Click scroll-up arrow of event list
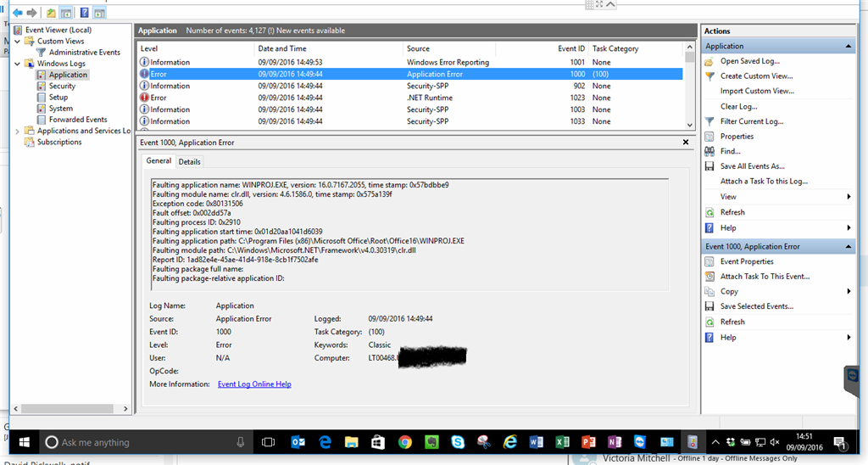 point(689,48)
